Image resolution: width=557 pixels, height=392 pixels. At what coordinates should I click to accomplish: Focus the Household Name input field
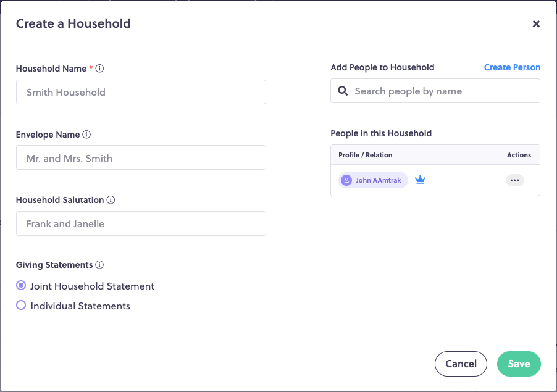pyautogui.click(x=141, y=92)
